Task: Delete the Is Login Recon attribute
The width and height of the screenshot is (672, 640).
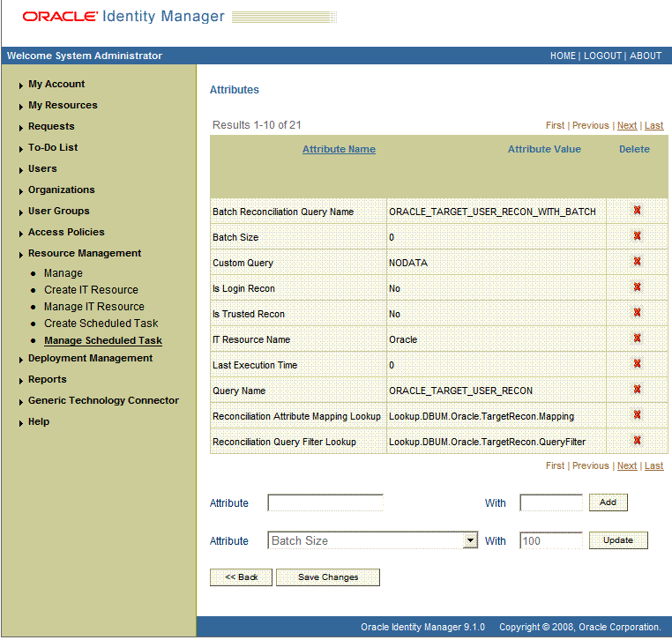Action: click(x=637, y=287)
